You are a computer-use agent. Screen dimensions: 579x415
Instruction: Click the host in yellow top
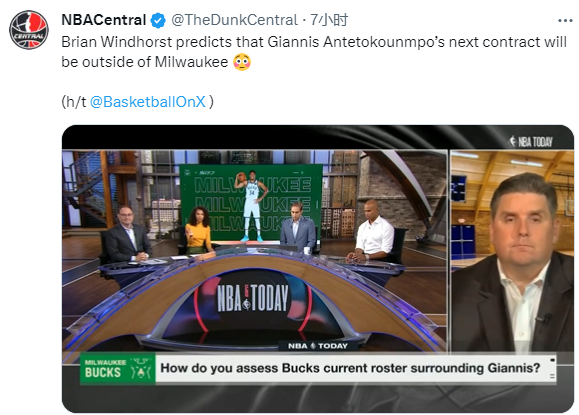coord(197,230)
